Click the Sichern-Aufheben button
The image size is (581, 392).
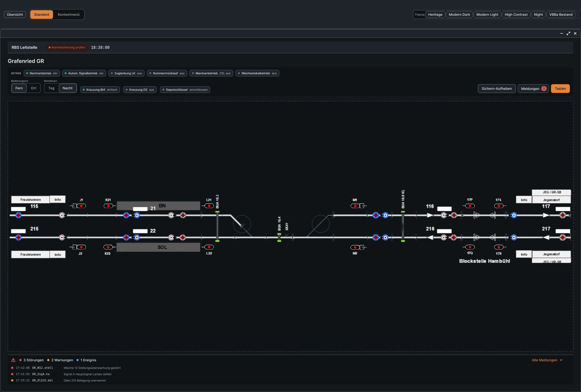pos(497,89)
